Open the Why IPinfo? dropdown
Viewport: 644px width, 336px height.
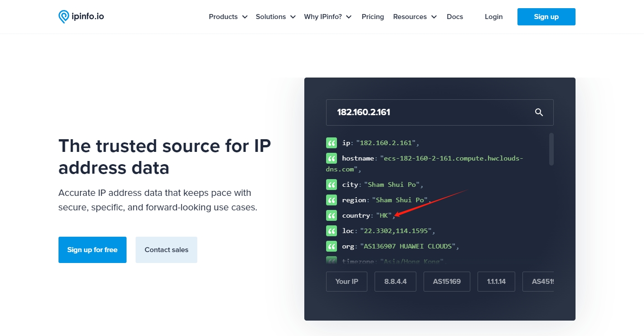point(327,17)
